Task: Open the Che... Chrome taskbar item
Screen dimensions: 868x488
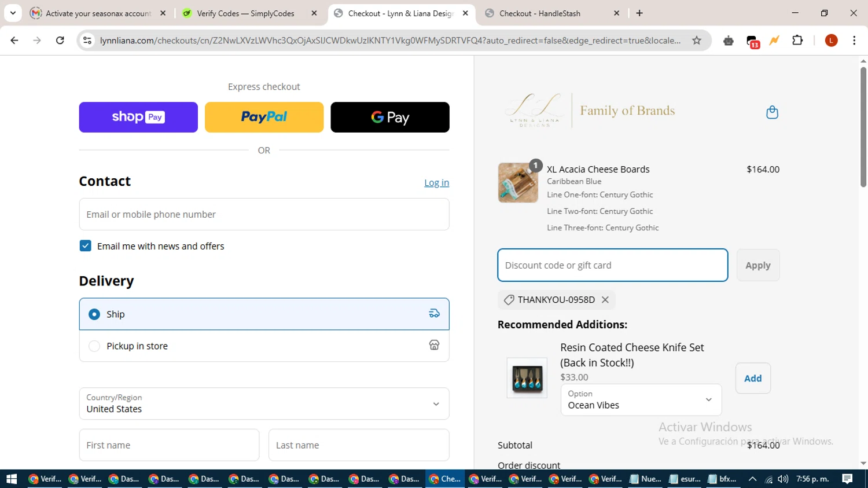Action: tap(446, 479)
